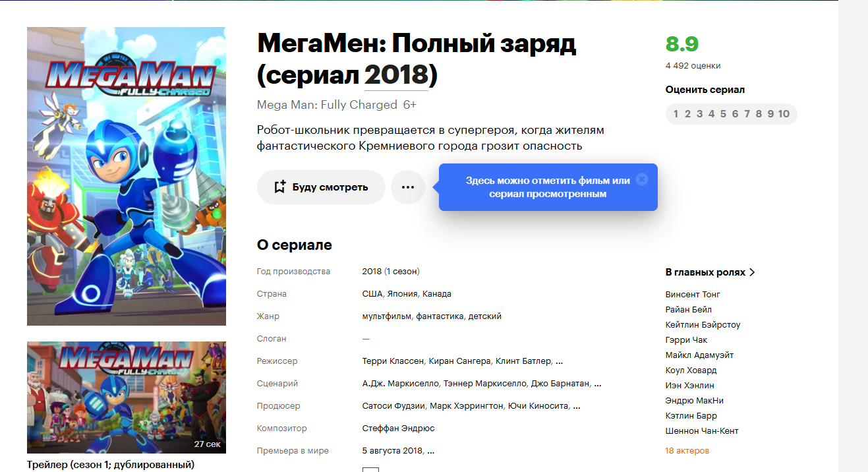Click the О сериале section heading
Viewport: 868px width, 472px height.
295,245
